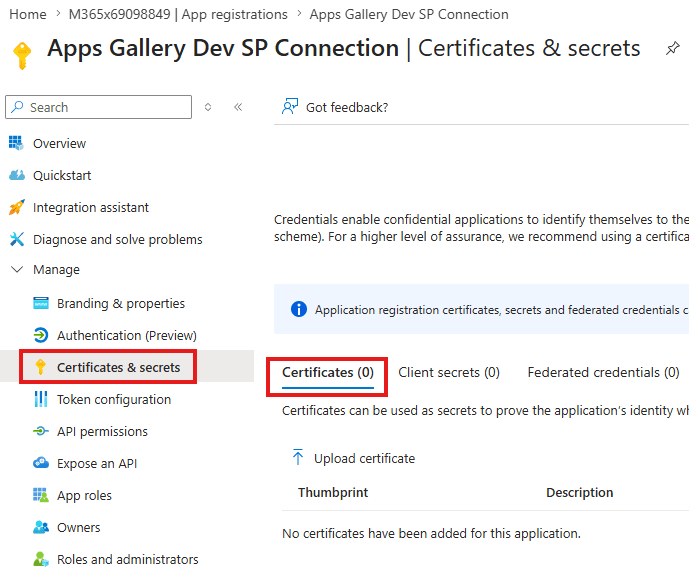The width and height of the screenshot is (689, 573).
Task: Click the Diagnose and solve problems wrench icon
Action: point(17,239)
